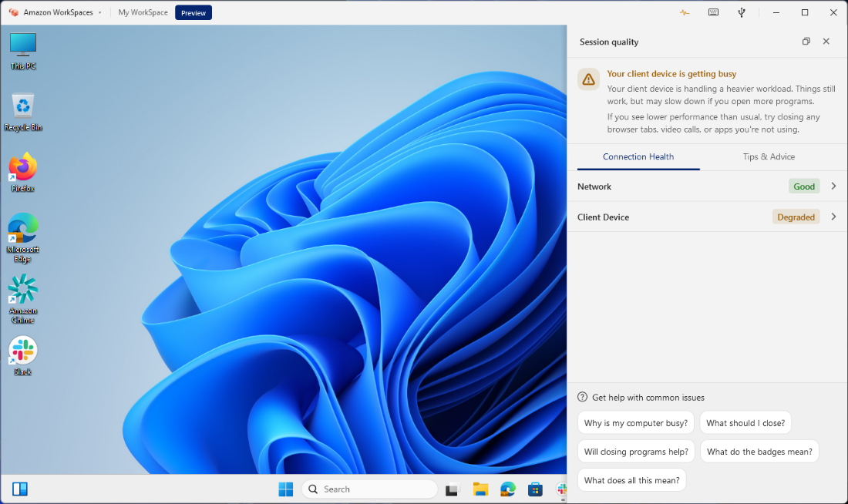This screenshot has width=848, height=504.
Task: Select the My WorkSpace label
Action: point(143,12)
